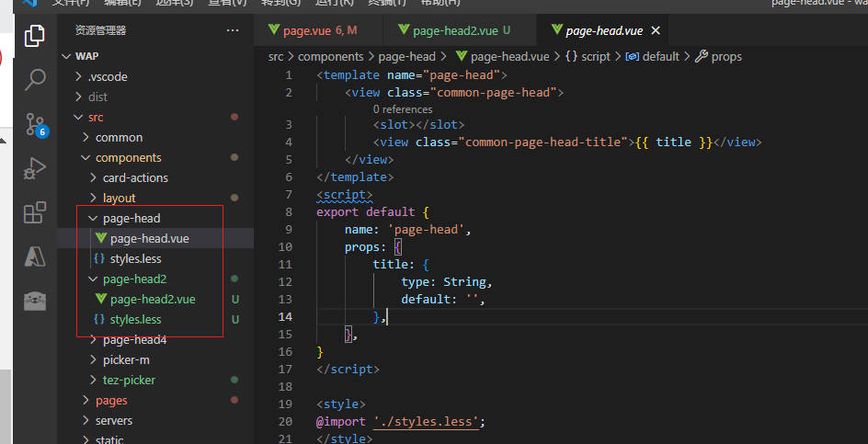868x444 pixels.
Task: Open styles.less under page-head folder
Action: (x=135, y=258)
